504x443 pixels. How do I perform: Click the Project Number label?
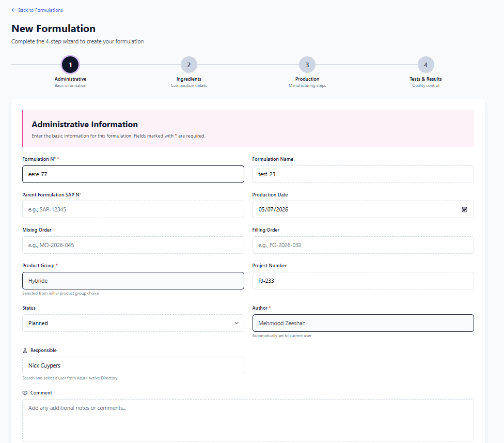pos(270,265)
